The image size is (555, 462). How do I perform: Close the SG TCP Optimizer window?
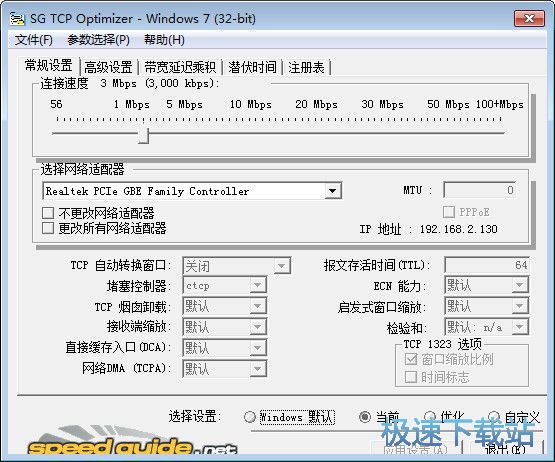click(529, 18)
